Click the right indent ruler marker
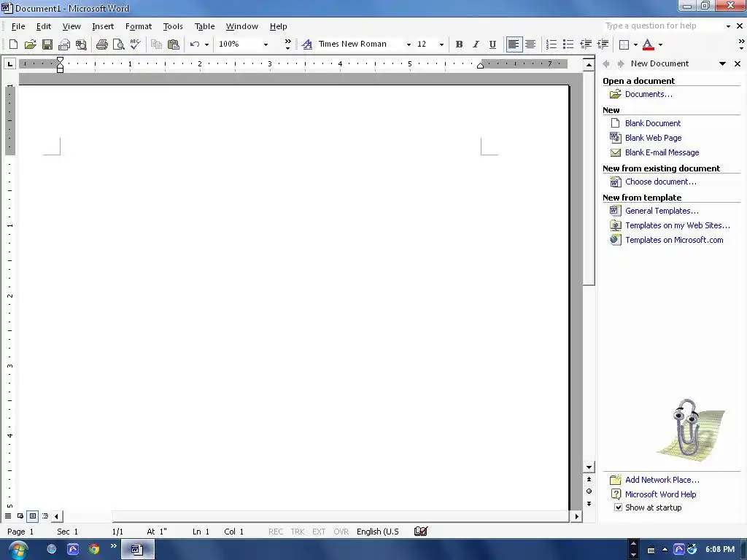 coord(480,66)
